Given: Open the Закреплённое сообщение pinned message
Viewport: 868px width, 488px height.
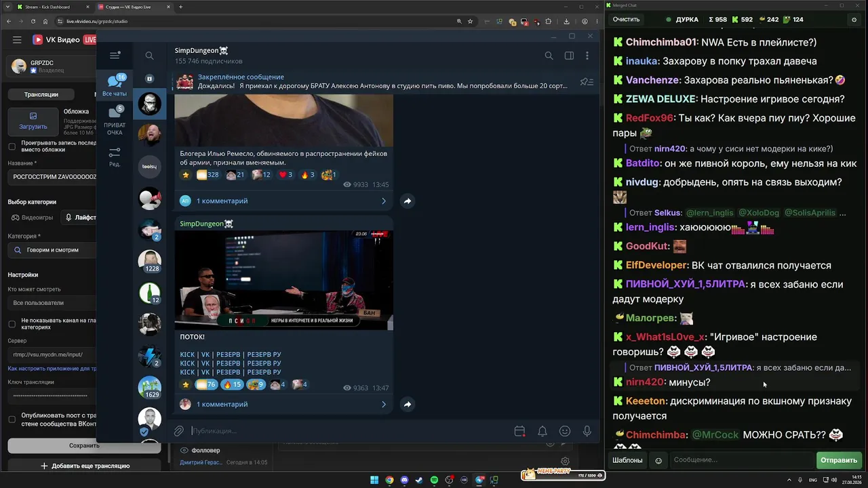Looking at the screenshot, I should pyautogui.click(x=371, y=82).
